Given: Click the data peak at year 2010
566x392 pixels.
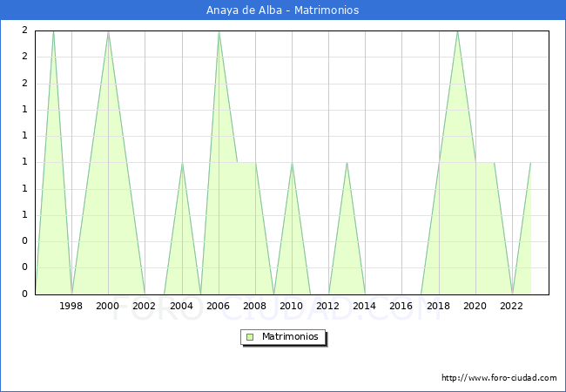Looking at the screenshot, I should pyautogui.click(x=292, y=163).
